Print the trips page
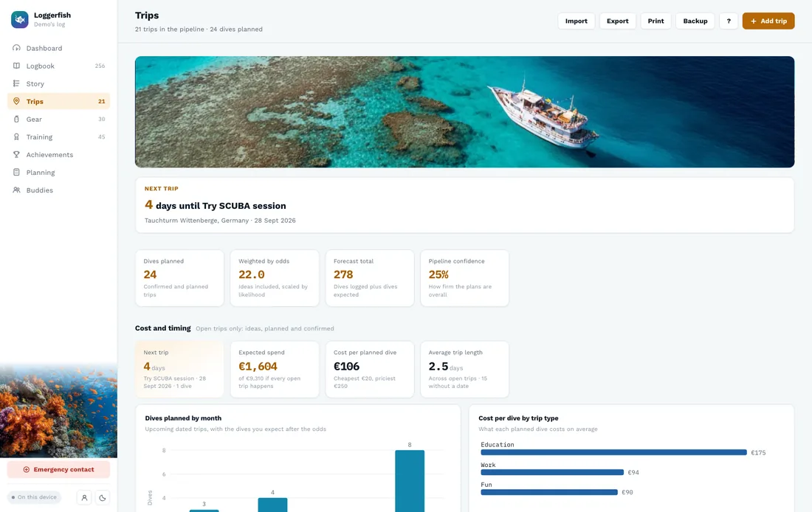This screenshot has height=512, width=812. (x=656, y=21)
